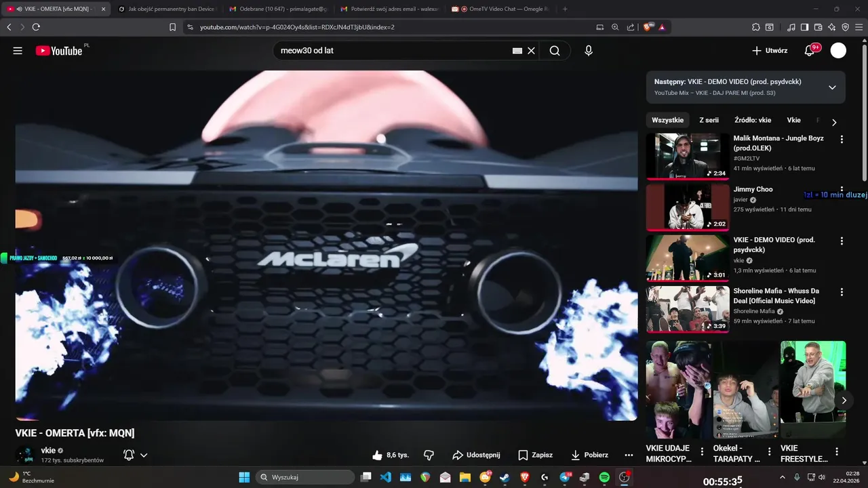The width and height of the screenshot is (868, 488).
Task: Open options for VKIE DEMO VIDEO
Action: (842, 241)
